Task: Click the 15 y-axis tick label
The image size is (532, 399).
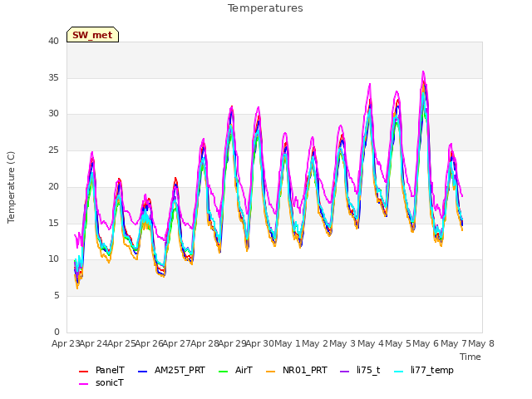Action: (x=53, y=223)
